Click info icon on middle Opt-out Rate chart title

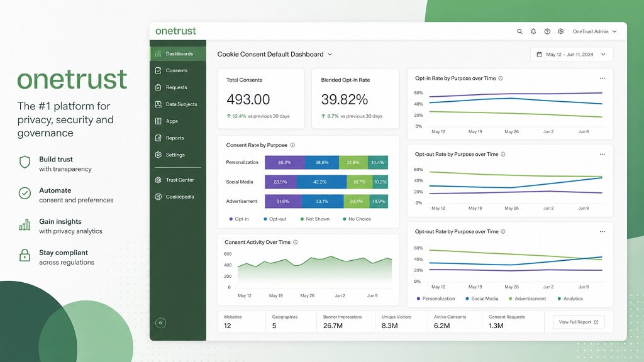pos(503,155)
